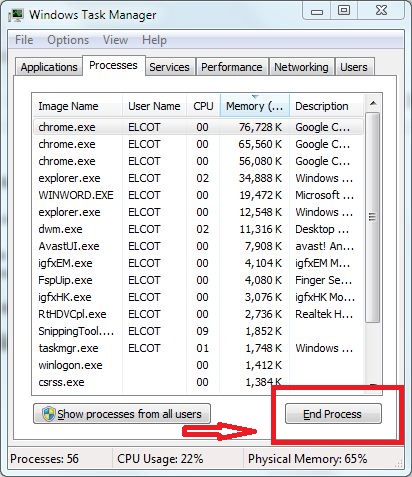This screenshot has width=412, height=477.
Task: Click the 1,412 K memory value
Action: (263, 365)
